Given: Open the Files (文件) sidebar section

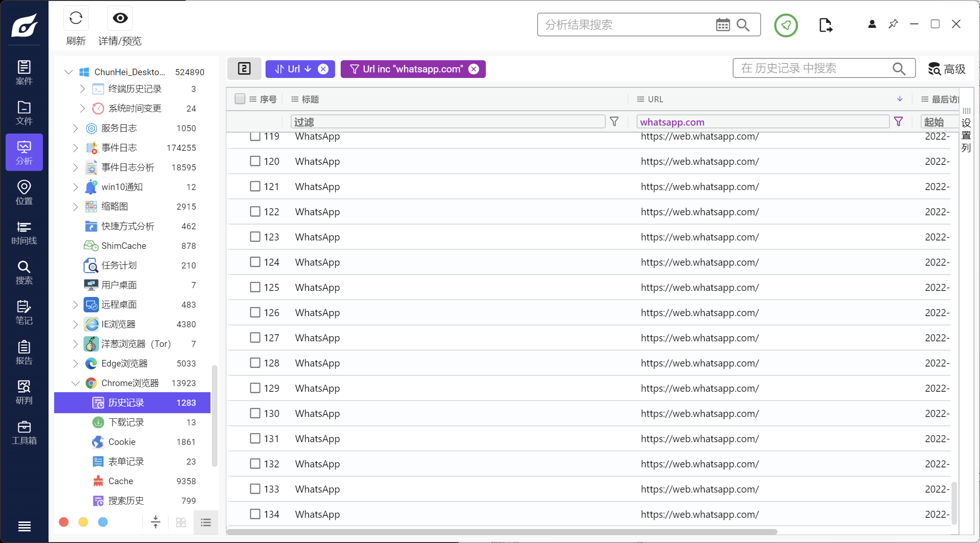Looking at the screenshot, I should point(24,113).
